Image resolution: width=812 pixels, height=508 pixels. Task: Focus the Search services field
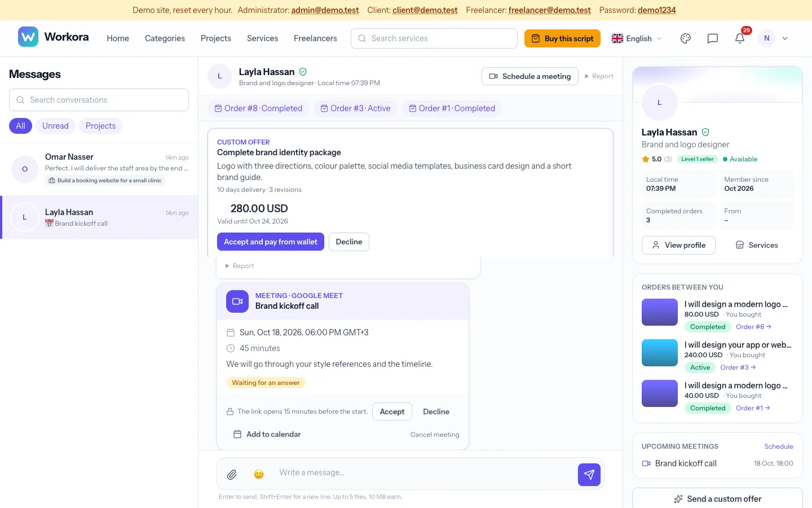pyautogui.click(x=434, y=38)
